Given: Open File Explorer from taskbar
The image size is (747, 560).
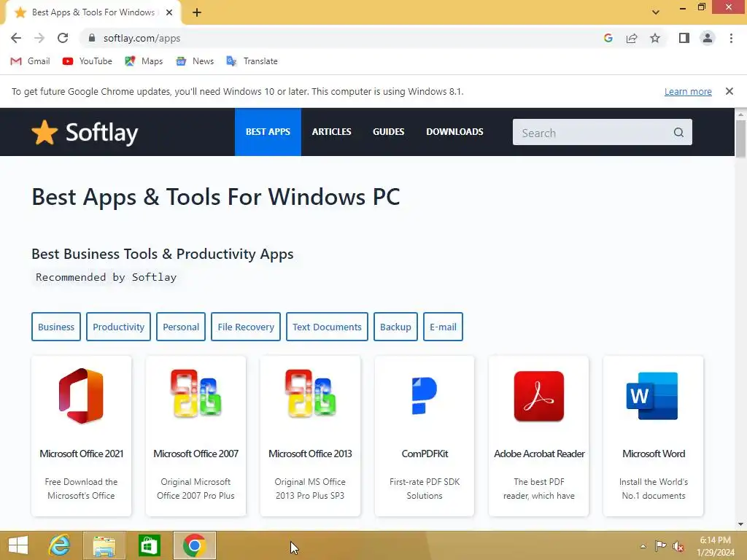Looking at the screenshot, I should tap(104, 545).
